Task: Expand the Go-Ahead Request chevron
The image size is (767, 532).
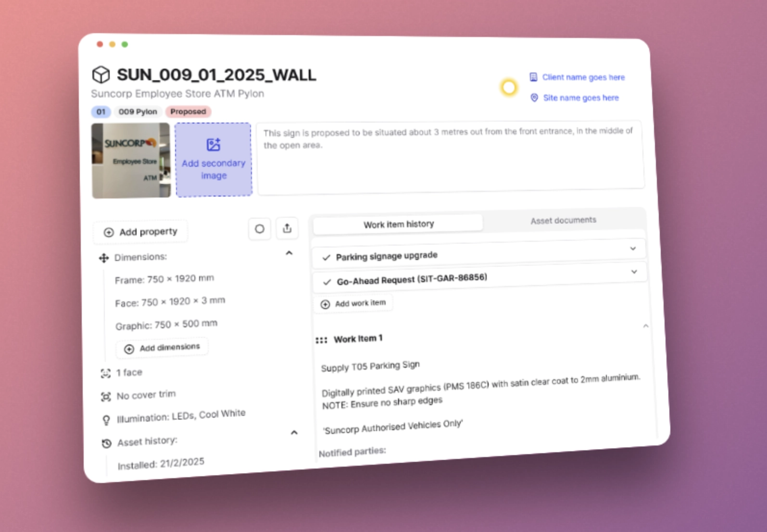Action: pos(634,272)
